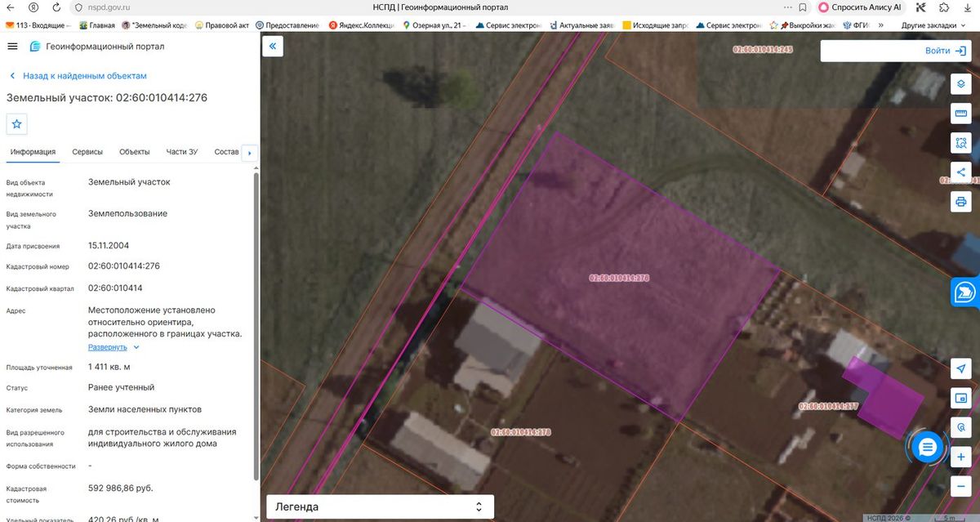Select the ruler measurement tool
This screenshot has width=980, height=522.
point(960,114)
